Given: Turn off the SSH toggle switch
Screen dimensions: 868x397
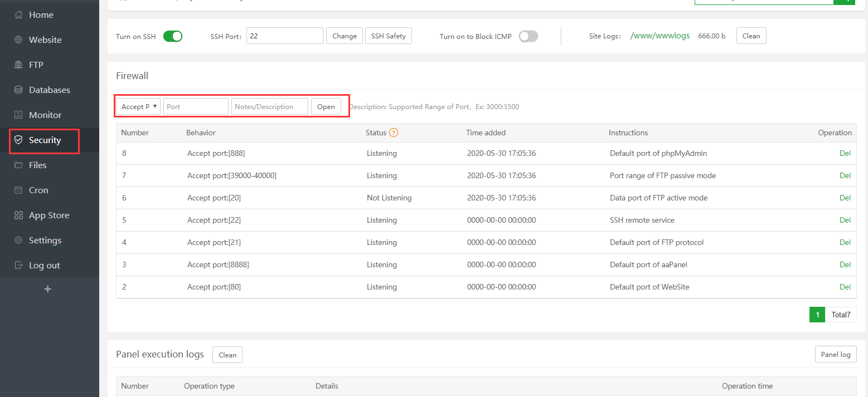Looking at the screenshot, I should (173, 36).
